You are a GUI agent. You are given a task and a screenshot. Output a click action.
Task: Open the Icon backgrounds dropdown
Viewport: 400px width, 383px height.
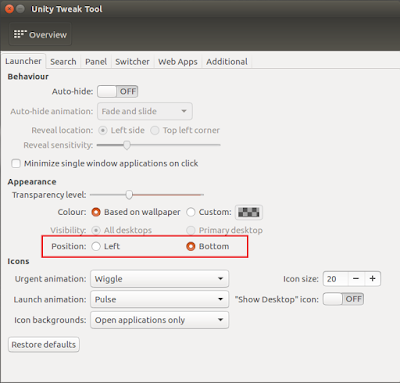click(160, 320)
